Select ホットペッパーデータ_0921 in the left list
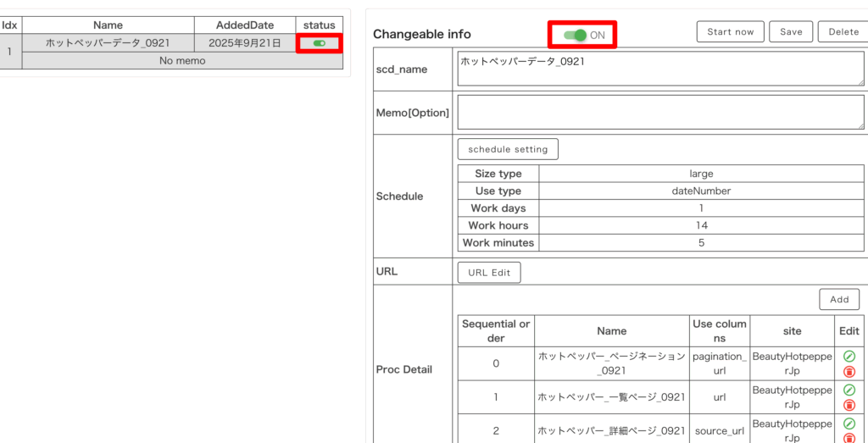This screenshot has height=443, width=868. (108, 43)
